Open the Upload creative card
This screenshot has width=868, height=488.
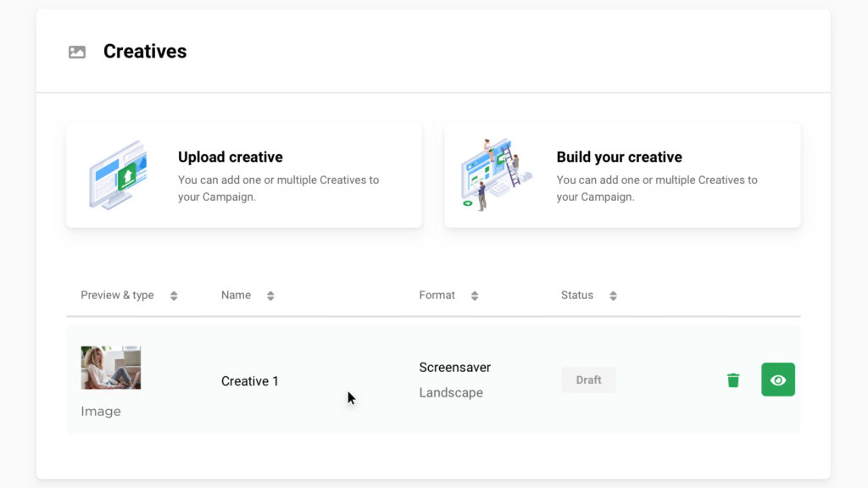(x=244, y=175)
